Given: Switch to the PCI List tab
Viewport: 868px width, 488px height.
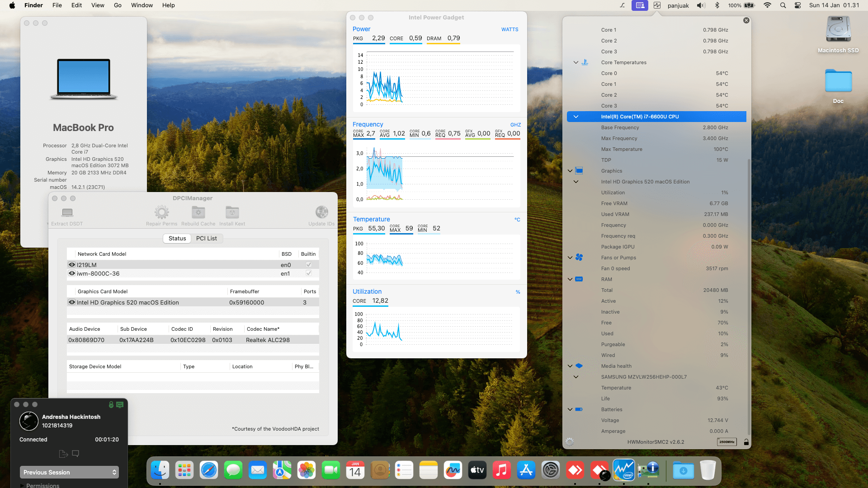Looking at the screenshot, I should pos(207,238).
